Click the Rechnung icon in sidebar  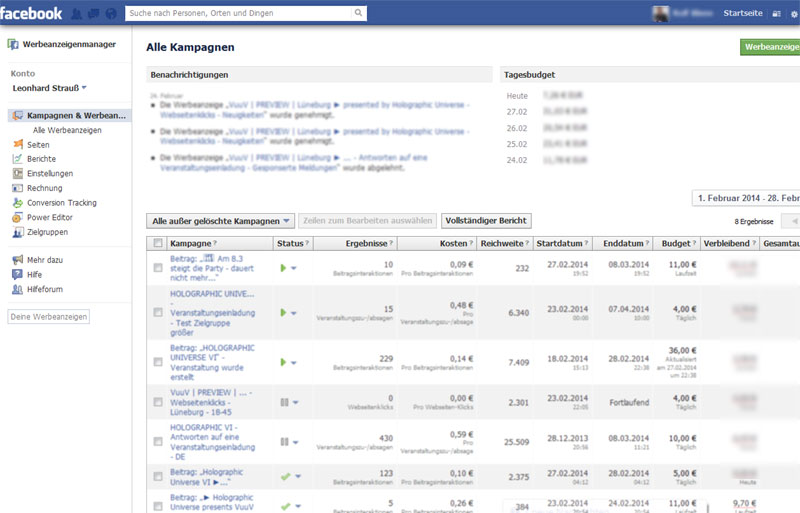point(18,188)
